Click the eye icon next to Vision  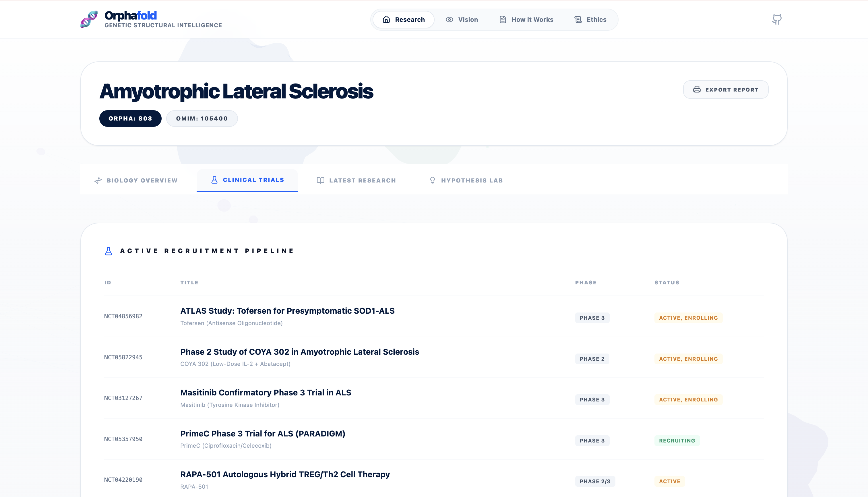click(x=449, y=20)
